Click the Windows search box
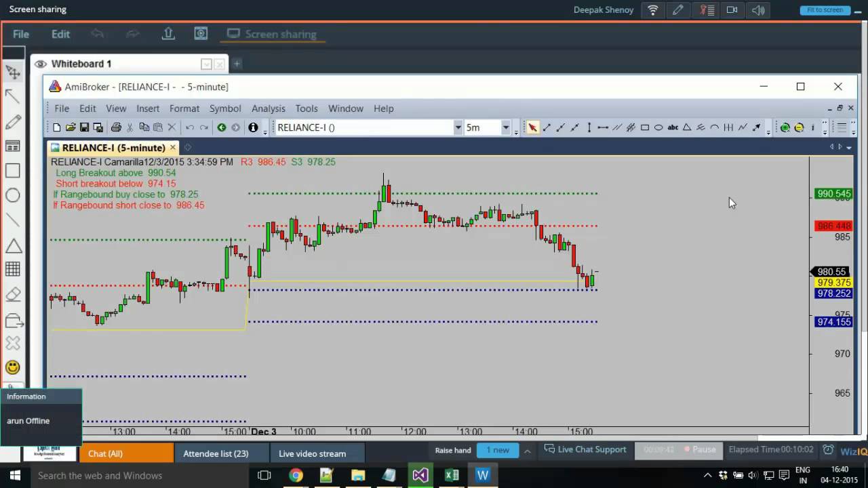 pos(139,476)
